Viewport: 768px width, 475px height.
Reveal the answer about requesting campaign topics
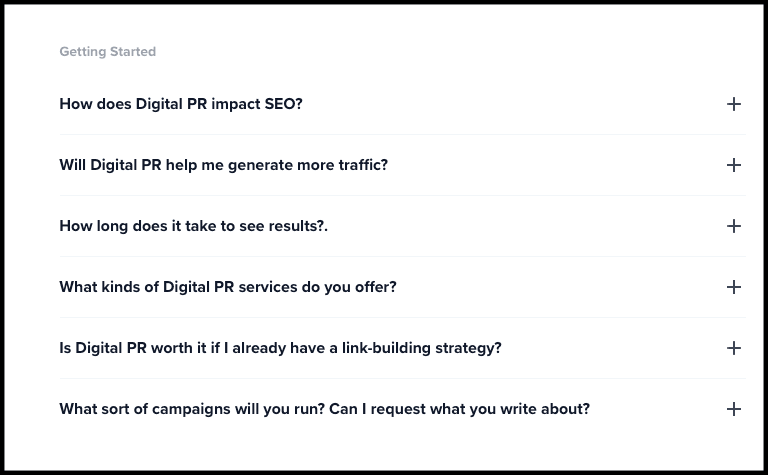point(400,409)
